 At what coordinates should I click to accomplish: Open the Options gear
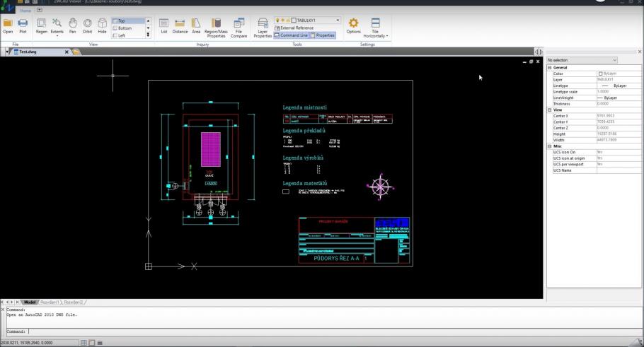[353, 25]
